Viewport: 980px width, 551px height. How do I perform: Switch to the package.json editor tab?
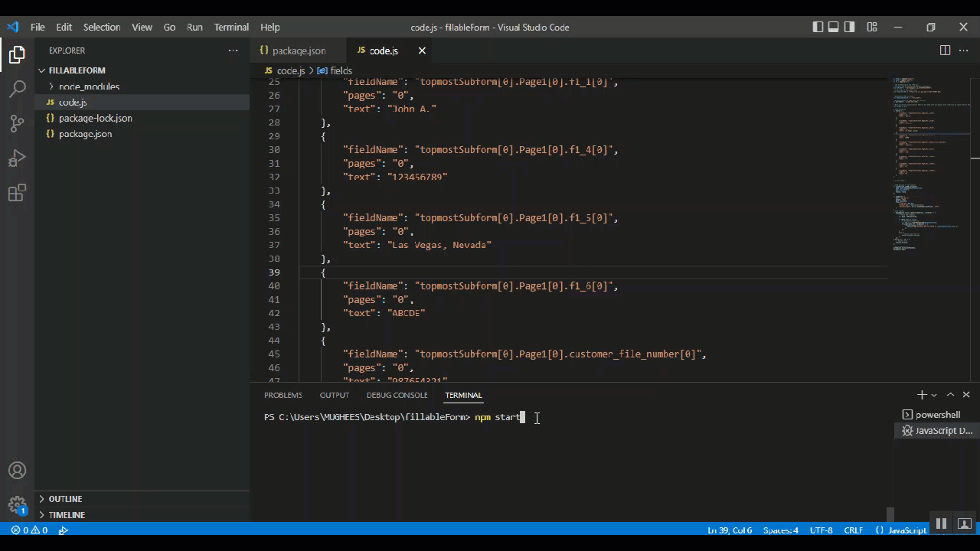[x=299, y=51]
